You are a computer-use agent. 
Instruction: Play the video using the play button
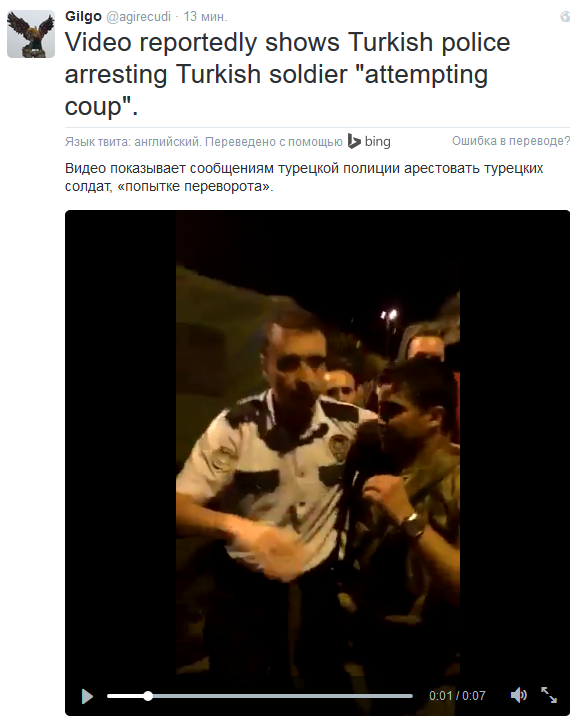[x=87, y=696]
